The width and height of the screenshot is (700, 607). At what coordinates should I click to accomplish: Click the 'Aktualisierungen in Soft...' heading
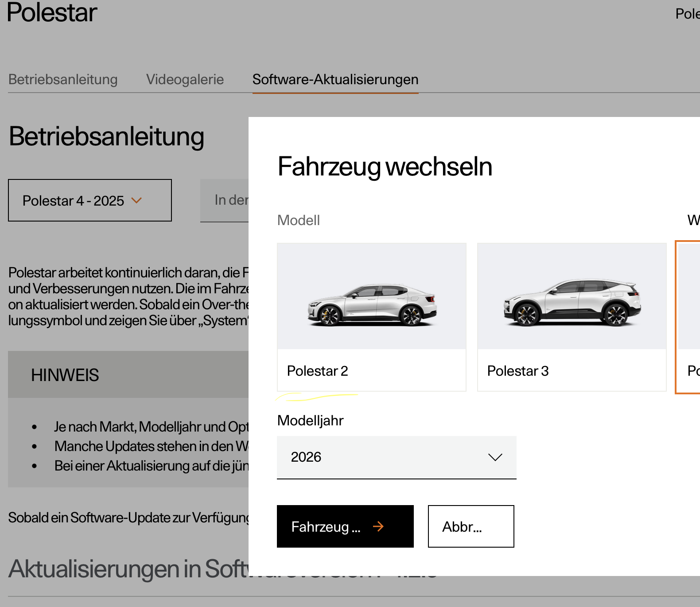click(128, 569)
